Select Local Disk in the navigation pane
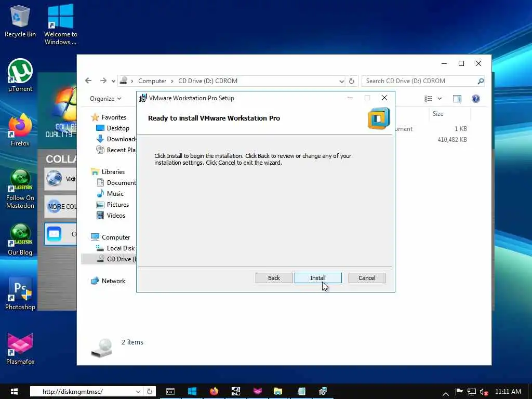532x399 pixels. point(116,248)
